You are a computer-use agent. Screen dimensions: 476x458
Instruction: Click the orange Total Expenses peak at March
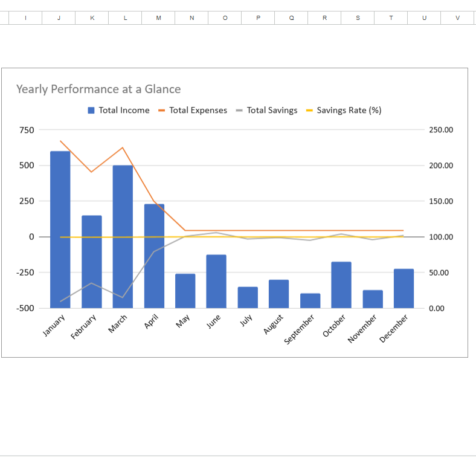click(x=123, y=147)
